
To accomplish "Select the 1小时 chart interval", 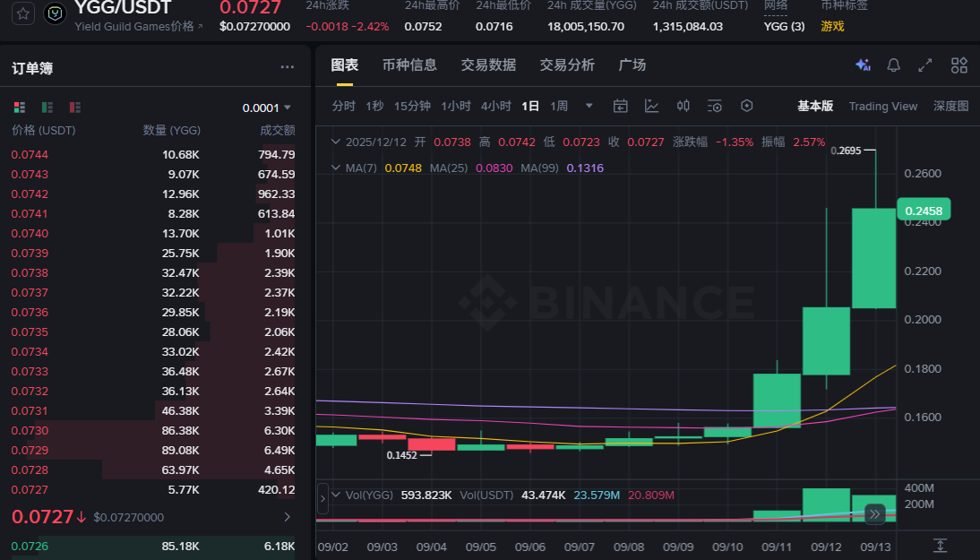I will [x=456, y=107].
